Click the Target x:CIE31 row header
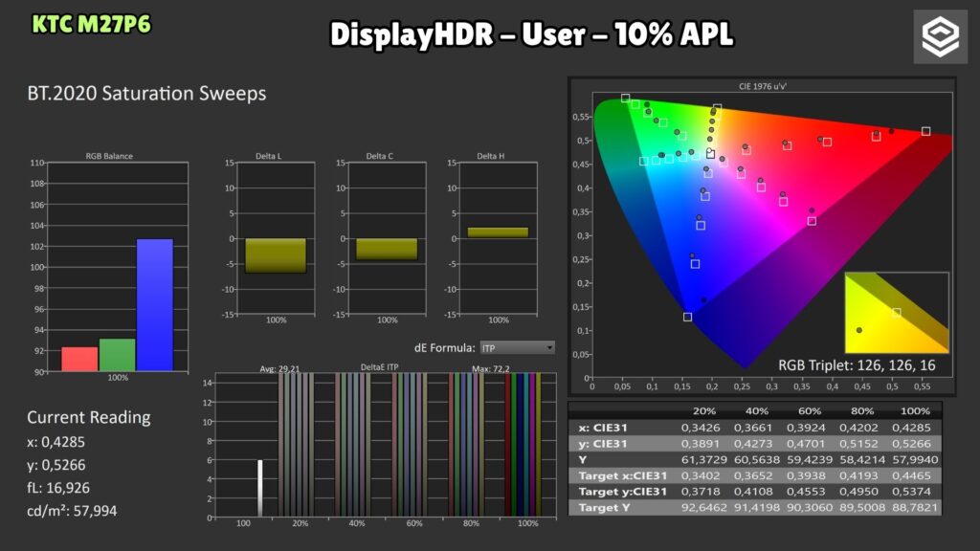The width and height of the screenshot is (980, 551). tap(622, 475)
